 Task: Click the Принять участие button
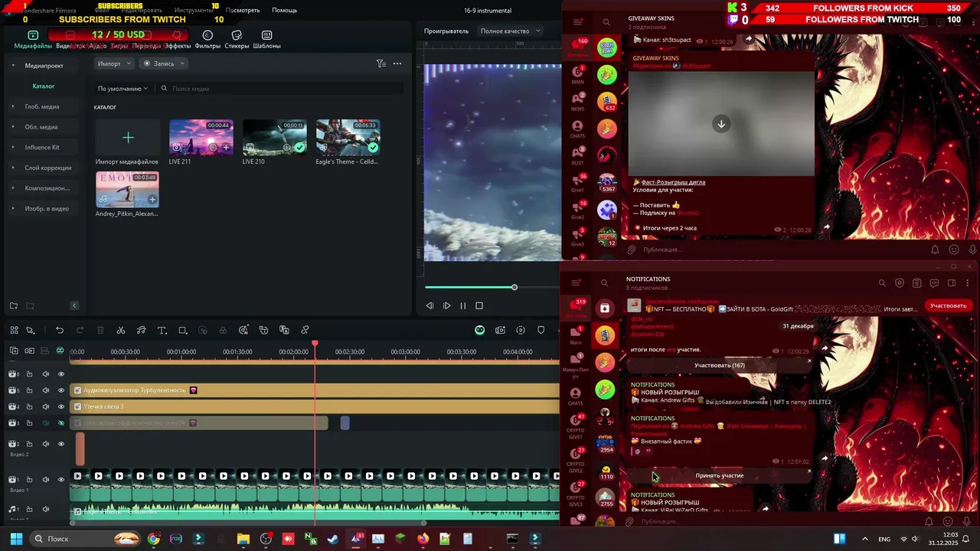point(720,475)
